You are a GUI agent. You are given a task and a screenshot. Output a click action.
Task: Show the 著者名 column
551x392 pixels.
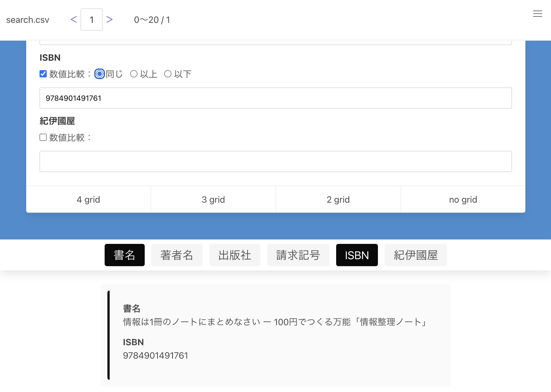(177, 255)
